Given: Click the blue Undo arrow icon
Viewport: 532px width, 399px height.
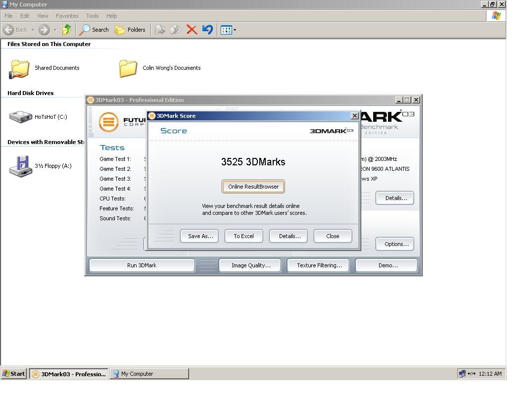Looking at the screenshot, I should (207, 30).
